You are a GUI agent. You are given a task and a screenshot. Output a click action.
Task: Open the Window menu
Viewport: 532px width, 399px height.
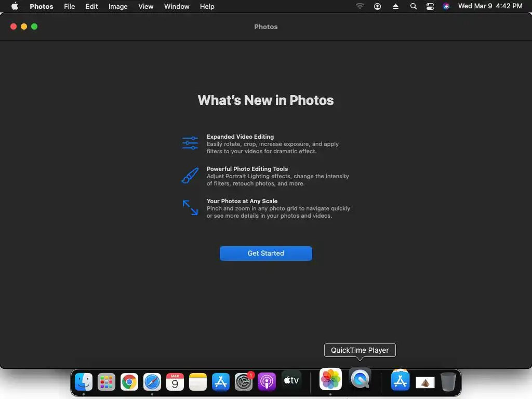click(x=177, y=6)
